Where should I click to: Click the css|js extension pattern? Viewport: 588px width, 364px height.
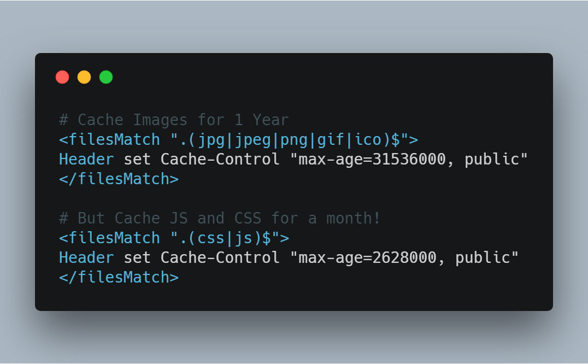tap(225, 238)
